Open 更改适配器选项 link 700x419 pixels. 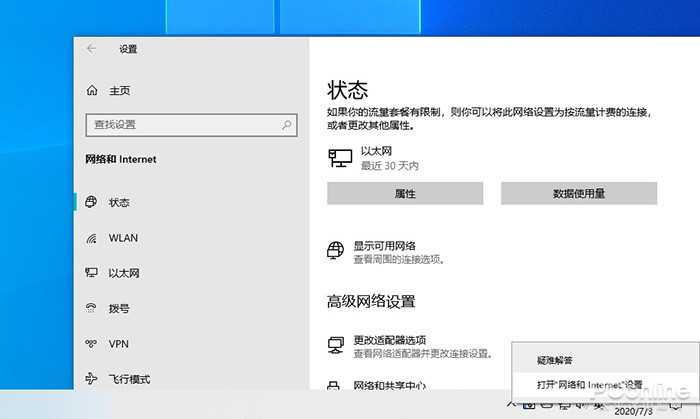(390, 340)
